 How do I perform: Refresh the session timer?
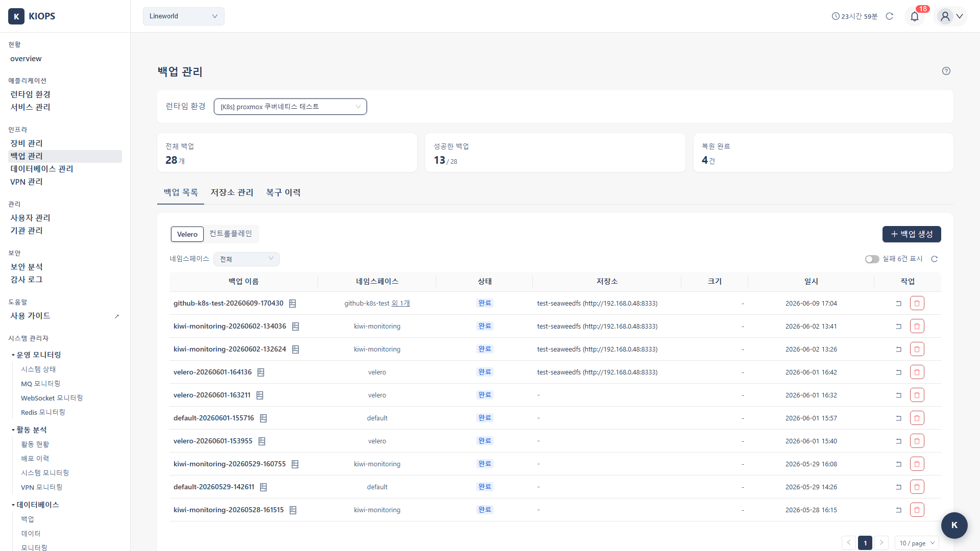[x=890, y=16]
